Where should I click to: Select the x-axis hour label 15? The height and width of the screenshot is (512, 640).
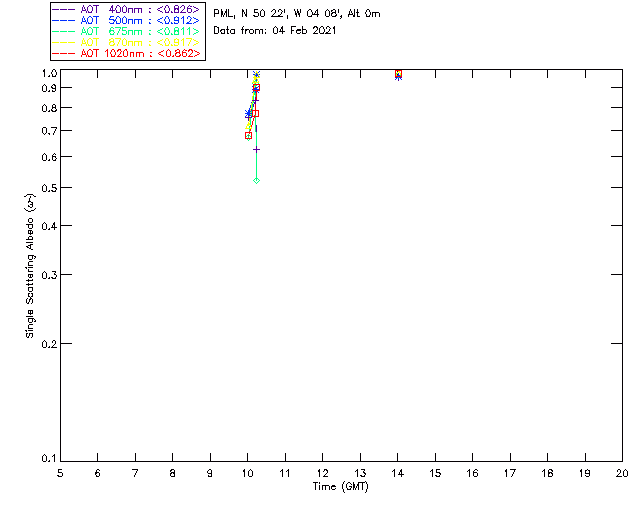(x=435, y=473)
